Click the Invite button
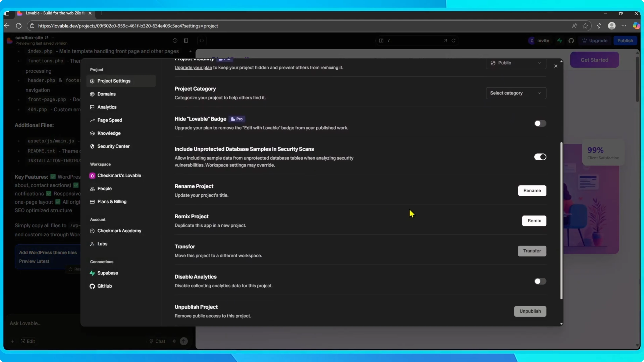The height and width of the screenshot is (362, 644). (x=539, y=41)
